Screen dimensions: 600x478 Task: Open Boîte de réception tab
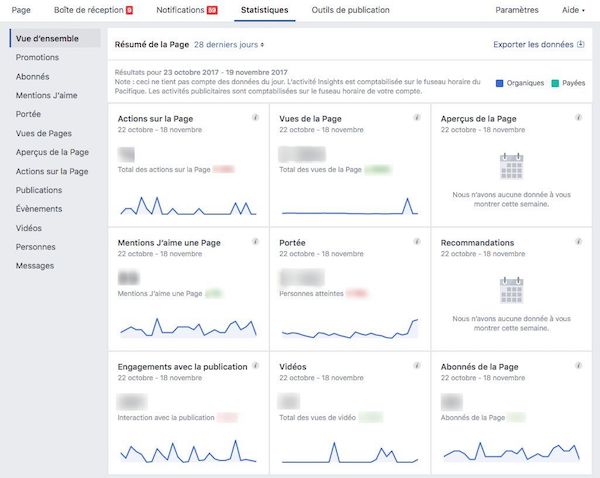pyautogui.click(x=92, y=10)
